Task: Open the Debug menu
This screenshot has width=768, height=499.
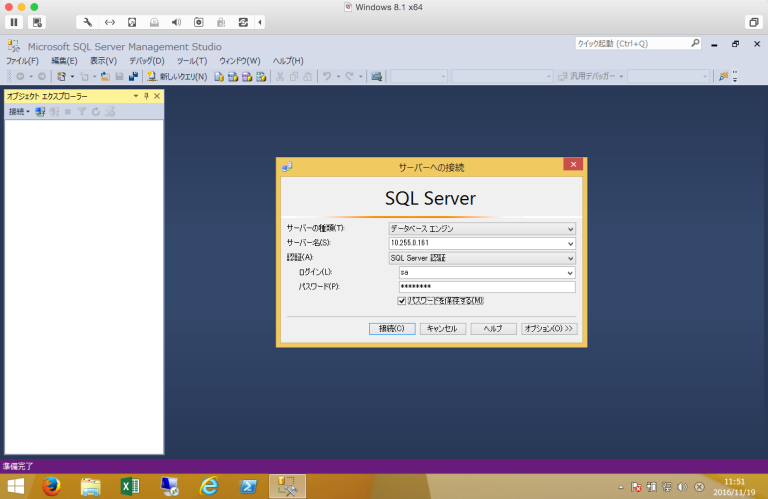Action: click(x=146, y=61)
